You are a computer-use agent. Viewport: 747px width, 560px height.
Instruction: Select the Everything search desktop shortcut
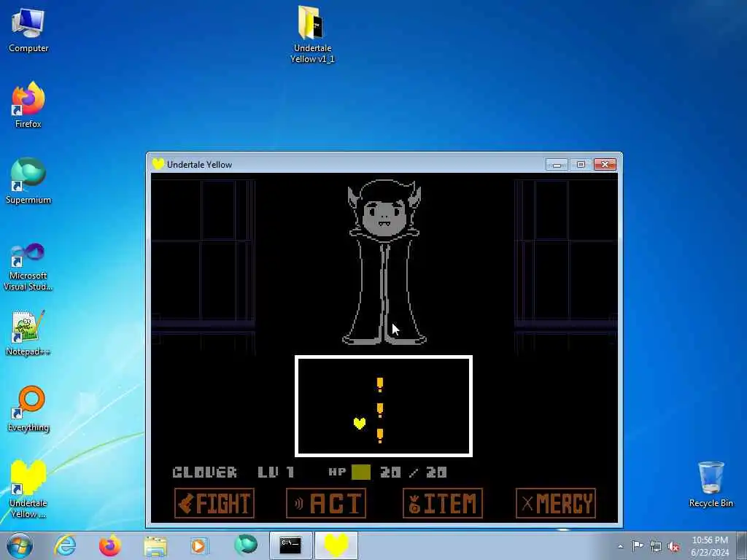coord(28,408)
